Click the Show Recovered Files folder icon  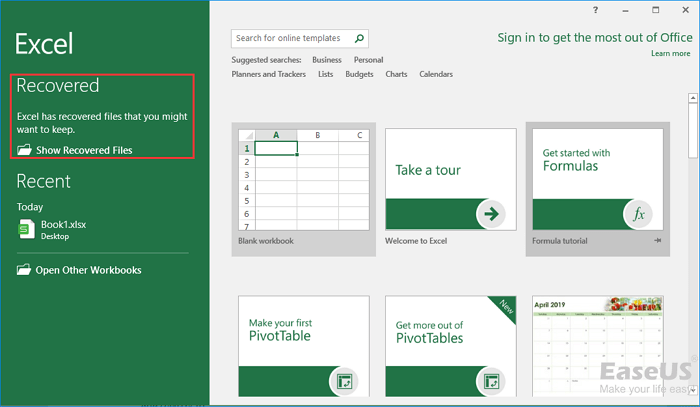(24, 150)
